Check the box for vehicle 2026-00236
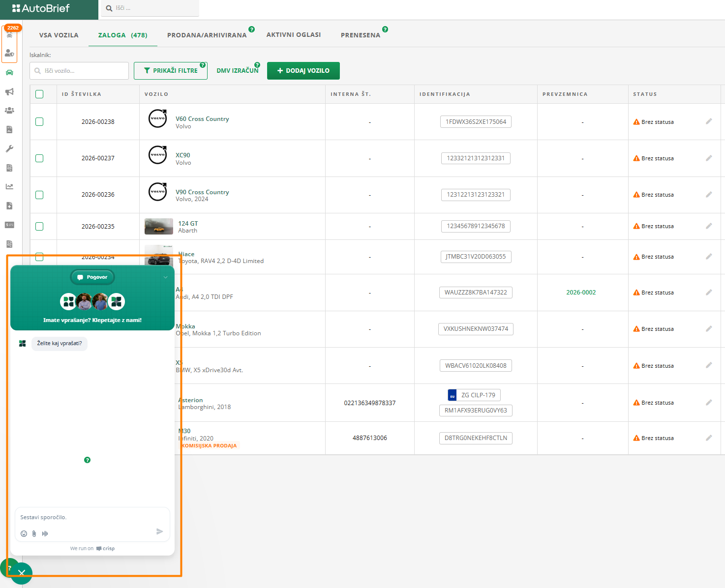Screen dimensions: 725x588 (x=39, y=195)
